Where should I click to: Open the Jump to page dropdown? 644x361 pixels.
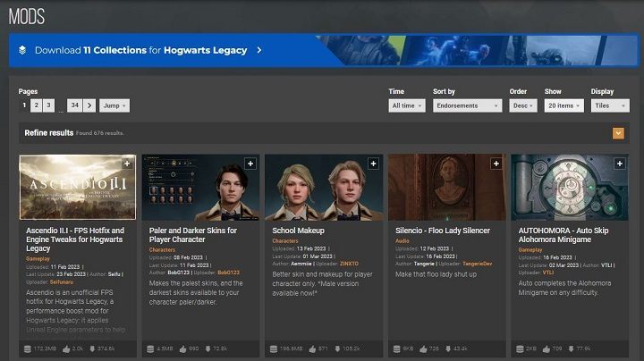tap(114, 105)
